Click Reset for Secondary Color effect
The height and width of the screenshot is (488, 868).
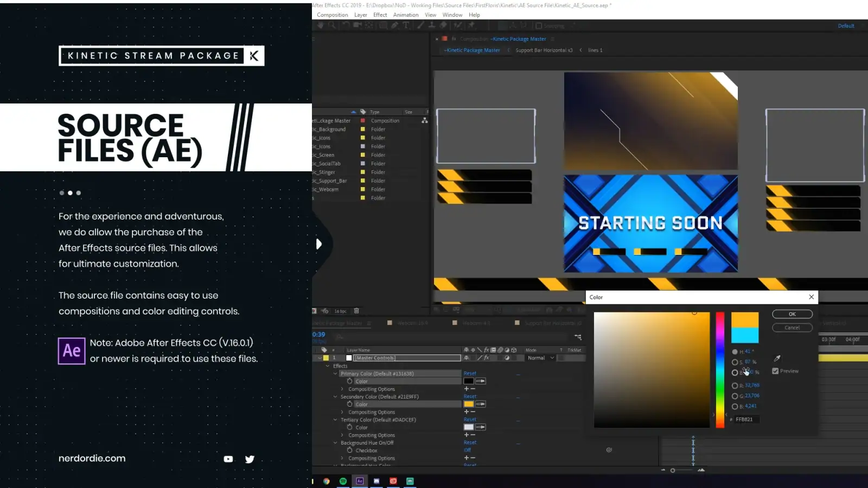click(470, 396)
